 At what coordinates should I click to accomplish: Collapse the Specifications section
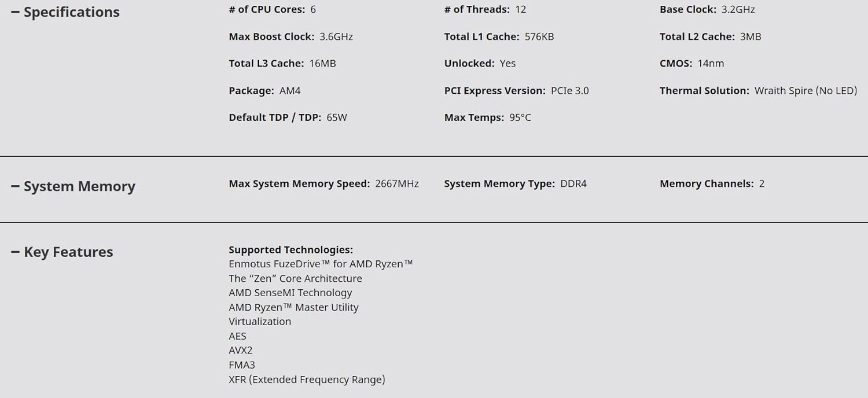click(15, 12)
